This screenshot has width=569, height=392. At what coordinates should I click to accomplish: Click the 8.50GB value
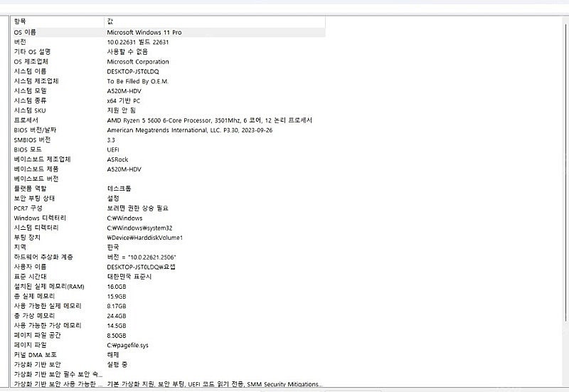(x=117, y=336)
